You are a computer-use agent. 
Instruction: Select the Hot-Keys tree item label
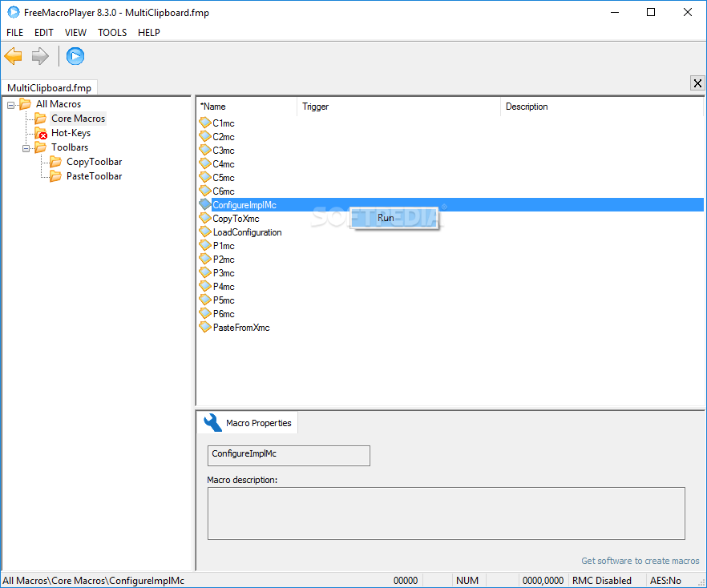tap(71, 133)
